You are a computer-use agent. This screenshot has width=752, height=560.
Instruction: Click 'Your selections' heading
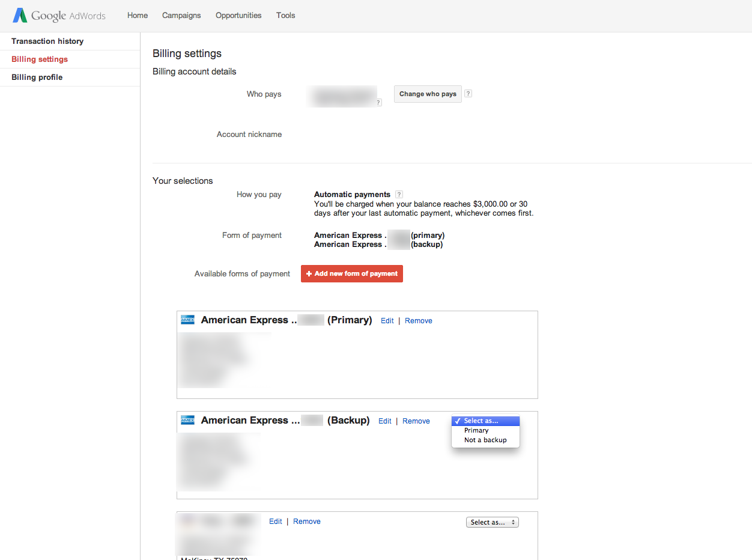tap(183, 181)
